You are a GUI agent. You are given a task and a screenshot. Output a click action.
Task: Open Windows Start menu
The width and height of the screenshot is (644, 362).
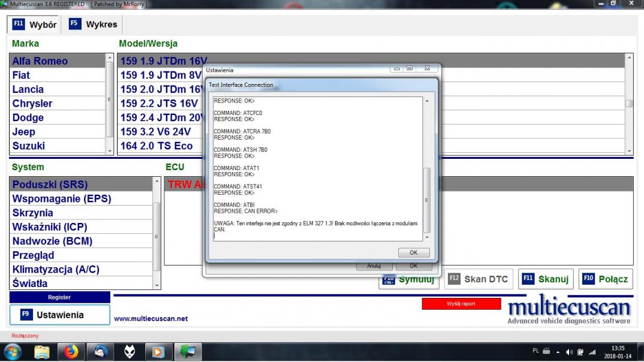[13, 352]
